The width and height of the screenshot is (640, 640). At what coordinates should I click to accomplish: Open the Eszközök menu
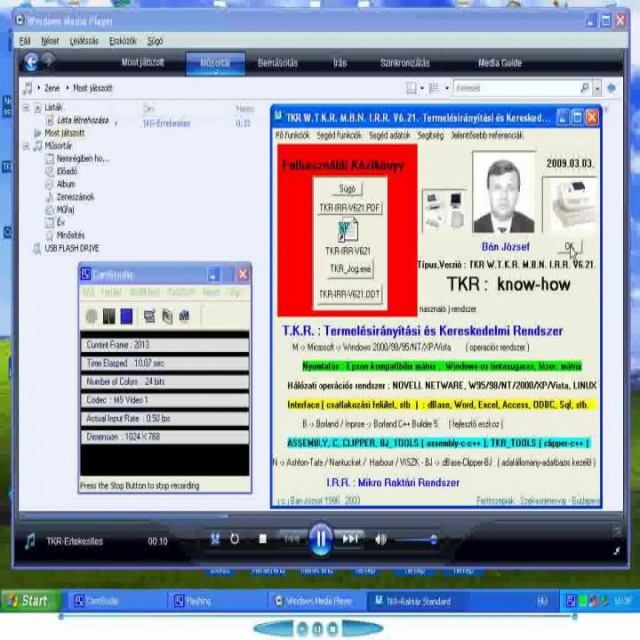123,41
